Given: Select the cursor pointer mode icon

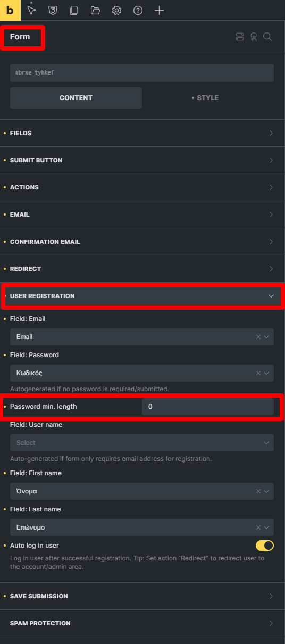Looking at the screenshot, I should (x=31, y=10).
